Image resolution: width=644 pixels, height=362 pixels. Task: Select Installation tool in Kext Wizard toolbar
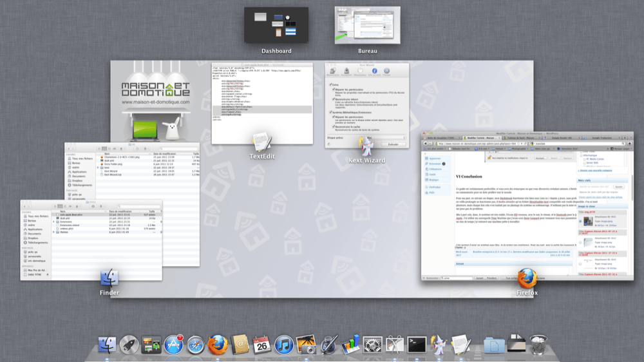click(x=346, y=72)
